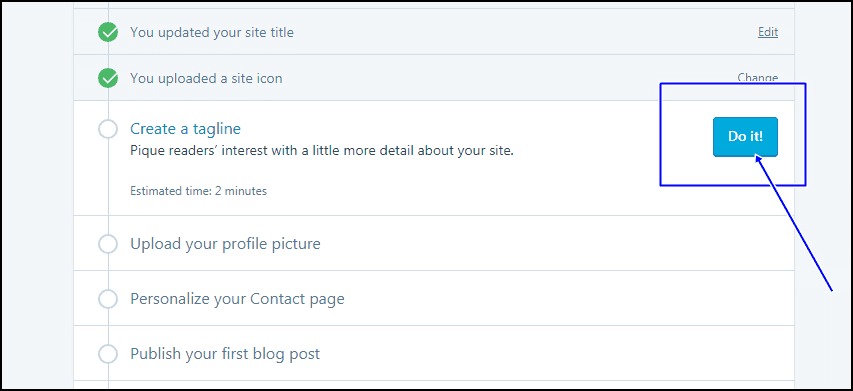Image resolution: width=853 pixels, height=391 pixels.
Task: Open the Create a tagline heading
Action: point(185,129)
